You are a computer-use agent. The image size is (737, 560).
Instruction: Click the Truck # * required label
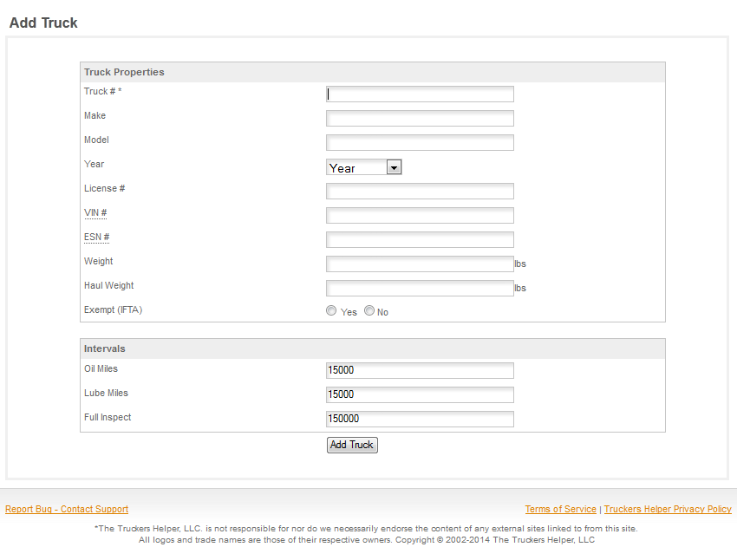coord(103,92)
